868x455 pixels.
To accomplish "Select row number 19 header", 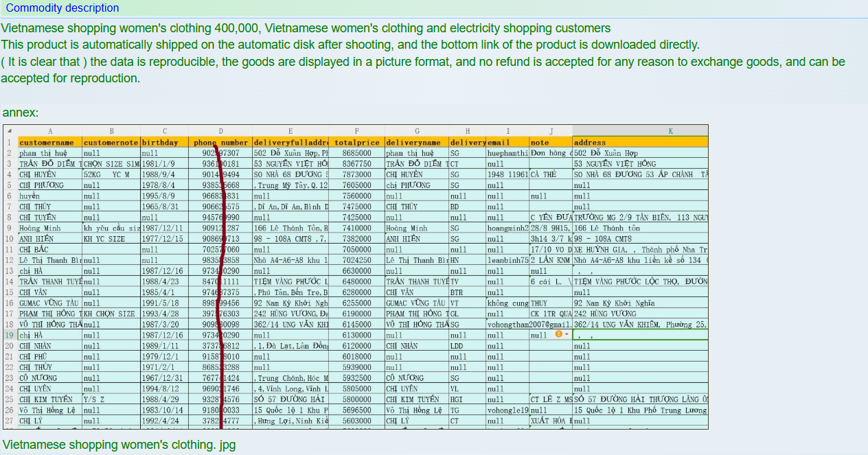I will [x=10, y=335].
